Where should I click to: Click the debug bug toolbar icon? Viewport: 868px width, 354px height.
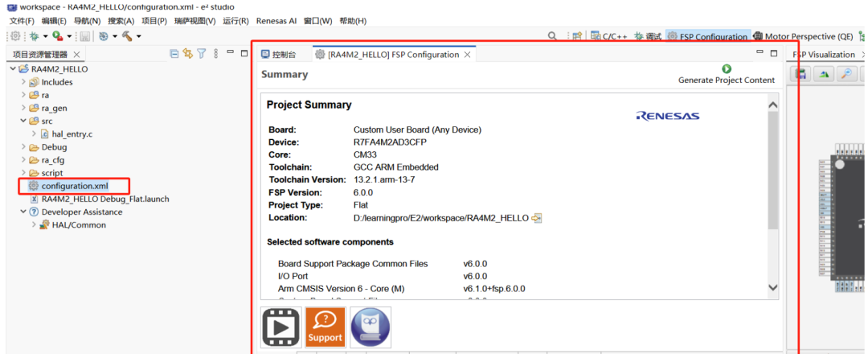[x=34, y=36]
